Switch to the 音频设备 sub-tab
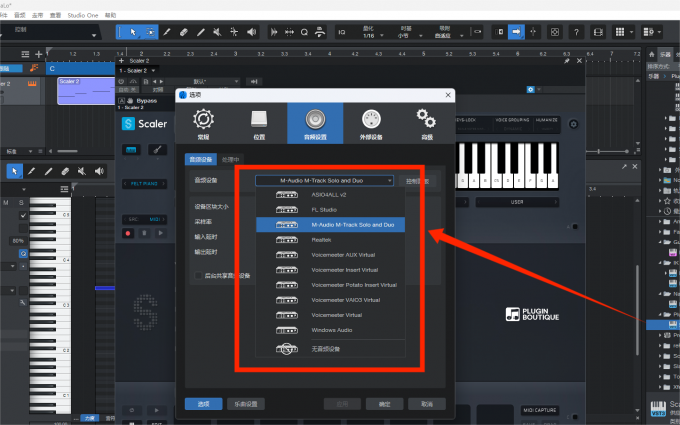This screenshot has height=425, width=680. pos(199,158)
